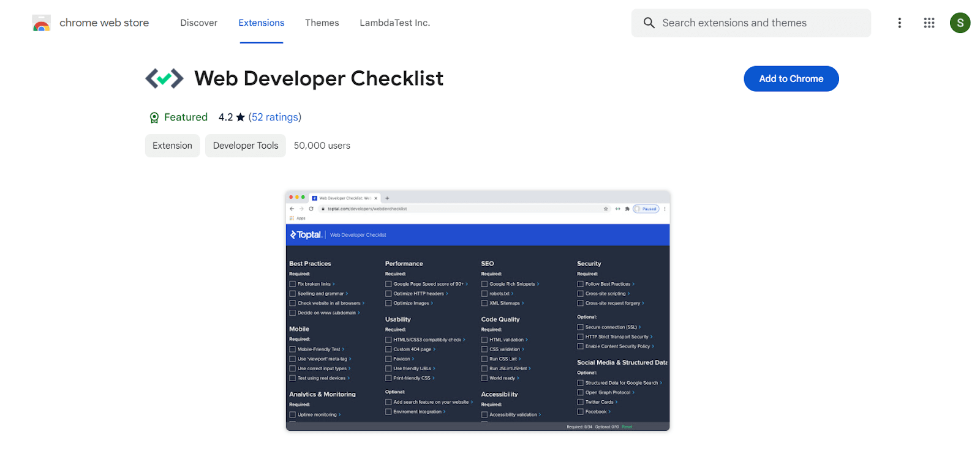
Task: Click the Chrome Web Store logo
Action: click(x=42, y=23)
